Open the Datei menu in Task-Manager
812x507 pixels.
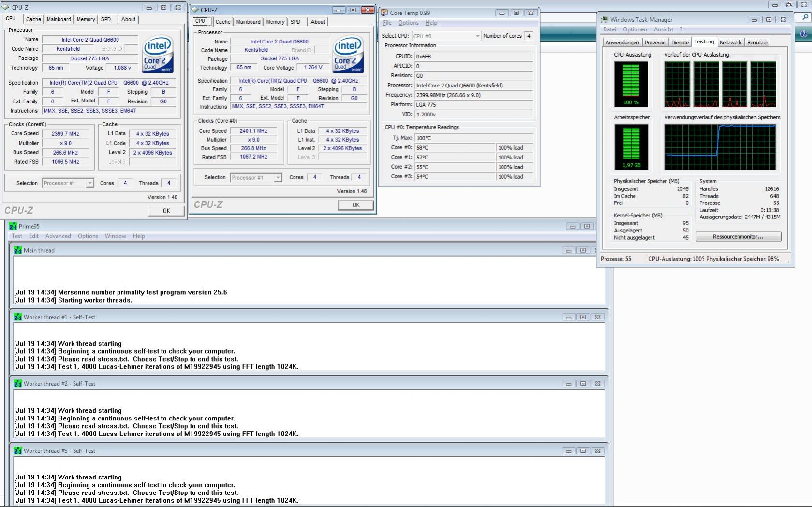coord(609,29)
